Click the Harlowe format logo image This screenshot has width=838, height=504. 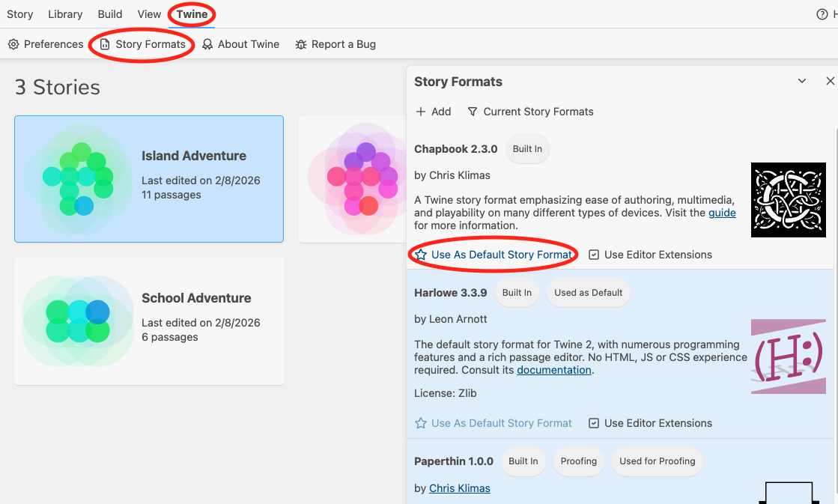click(x=789, y=356)
